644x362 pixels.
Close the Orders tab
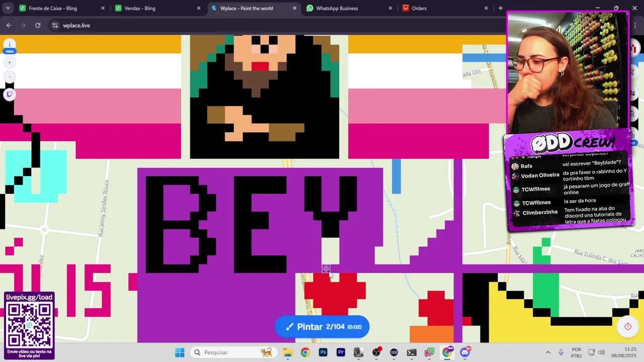(x=486, y=8)
